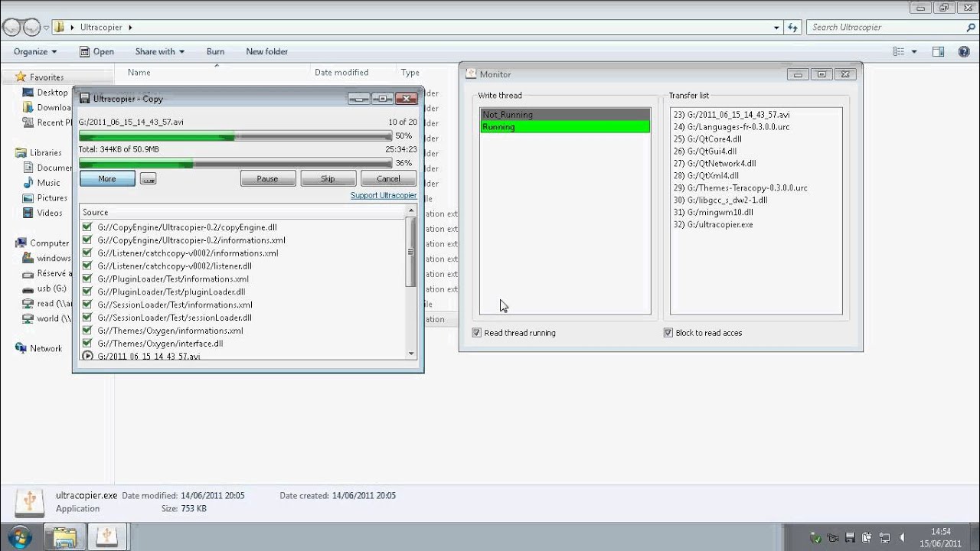This screenshot has width=980, height=551.
Task: Uncheck G://SessionLoader/Test/sessionLoader.dll checkbox
Action: pos(87,318)
